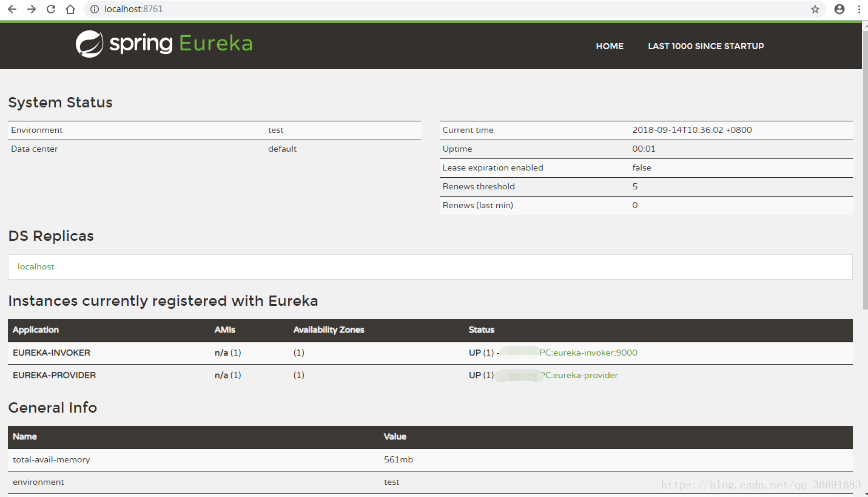868x497 pixels.
Task: Follow the localhost replica link
Action: pyautogui.click(x=36, y=266)
